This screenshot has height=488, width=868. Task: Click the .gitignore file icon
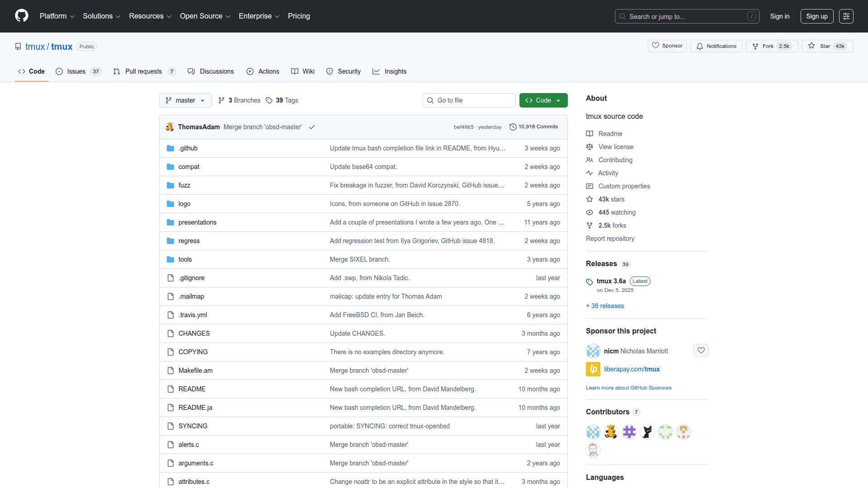click(x=170, y=278)
